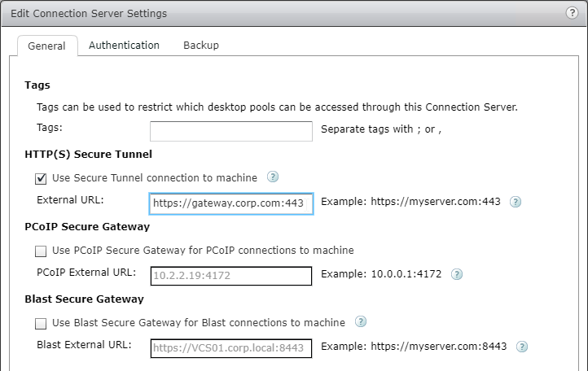The width and height of the screenshot is (588, 371).
Task: Click the External URL field with gateway.corp.com
Action: pos(231,203)
